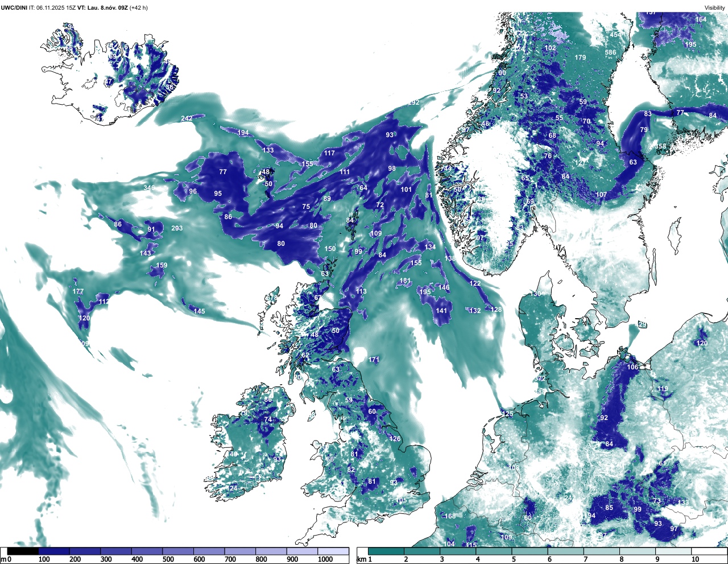
Task: Click the '105' value in southeast England
Action: 402,501
